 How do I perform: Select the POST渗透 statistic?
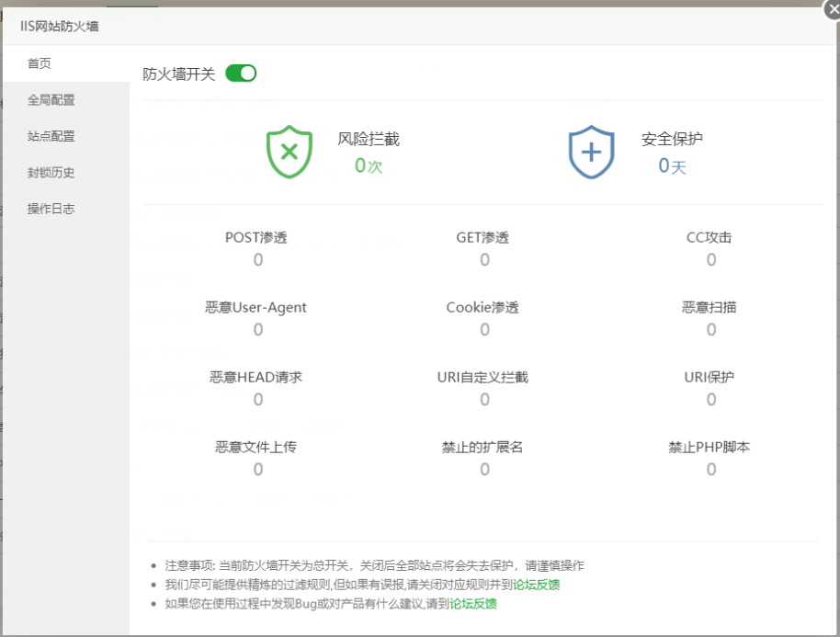click(x=256, y=248)
